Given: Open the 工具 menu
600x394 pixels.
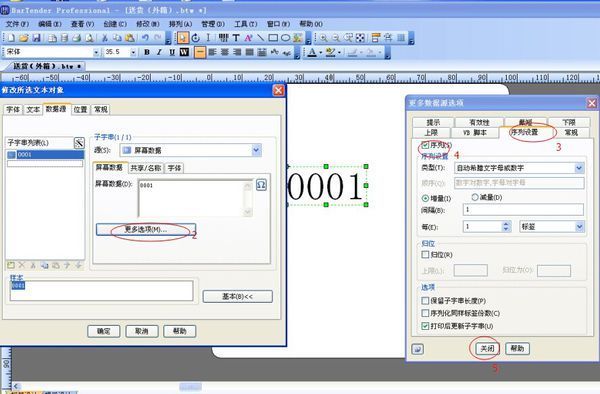Looking at the screenshot, I should (x=245, y=24).
